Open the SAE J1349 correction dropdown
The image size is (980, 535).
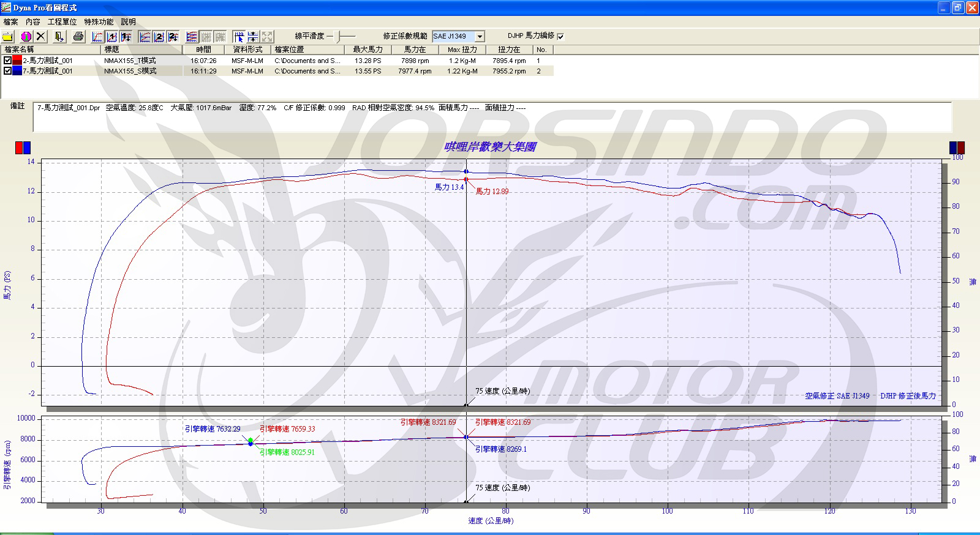(480, 37)
